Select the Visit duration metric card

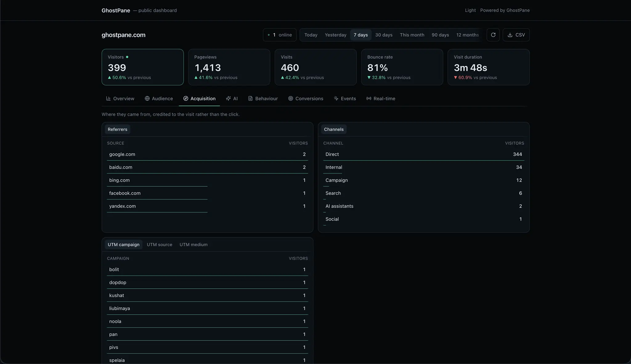pyautogui.click(x=489, y=67)
